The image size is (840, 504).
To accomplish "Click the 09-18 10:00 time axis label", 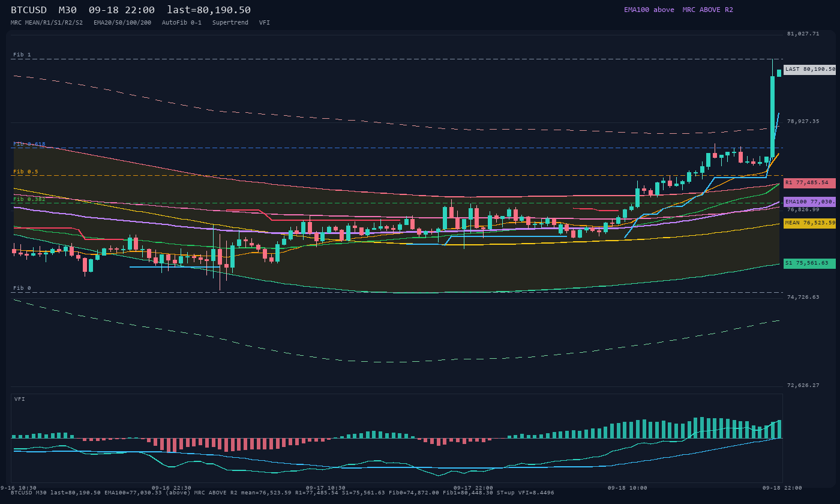I will point(628,488).
